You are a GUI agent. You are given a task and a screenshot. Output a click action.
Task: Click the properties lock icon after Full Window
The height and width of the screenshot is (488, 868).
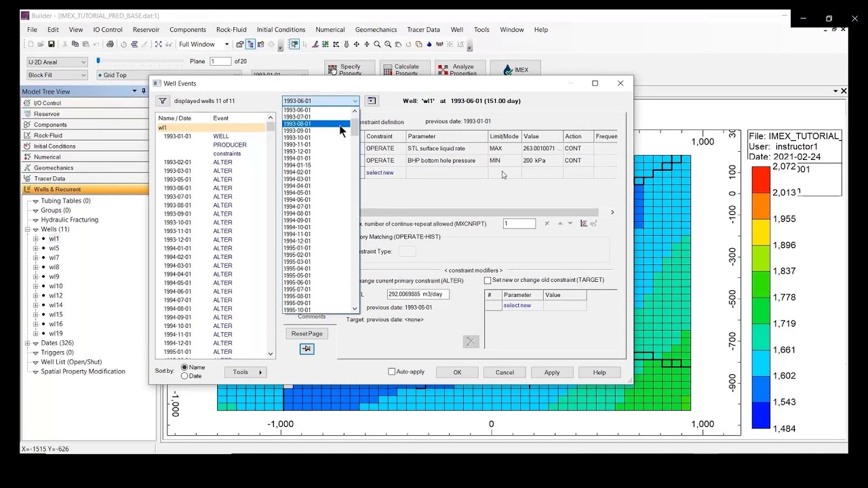pyautogui.click(x=240, y=45)
